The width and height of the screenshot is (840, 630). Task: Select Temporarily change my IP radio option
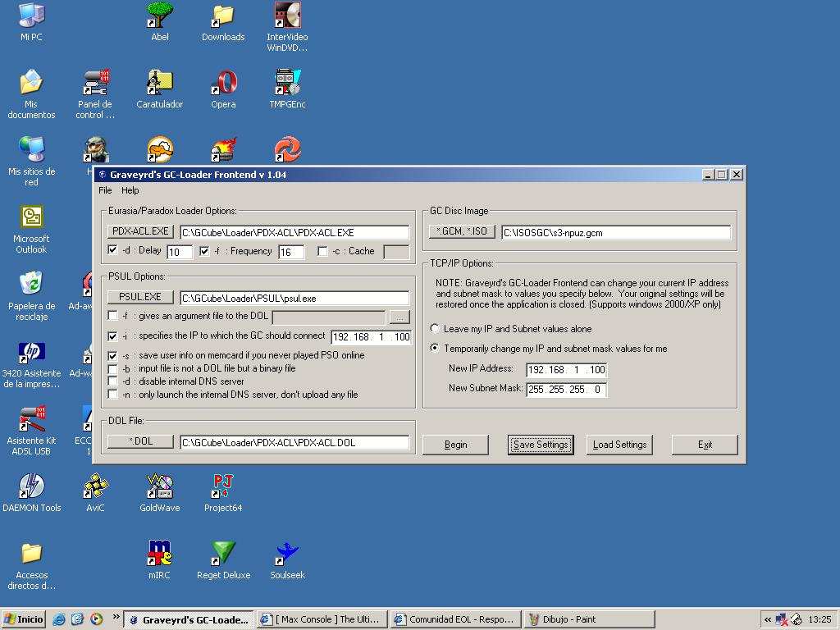pyautogui.click(x=435, y=348)
